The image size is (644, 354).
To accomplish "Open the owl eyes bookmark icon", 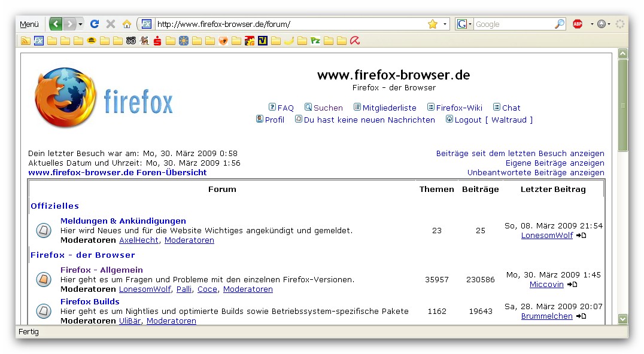I will coord(130,41).
